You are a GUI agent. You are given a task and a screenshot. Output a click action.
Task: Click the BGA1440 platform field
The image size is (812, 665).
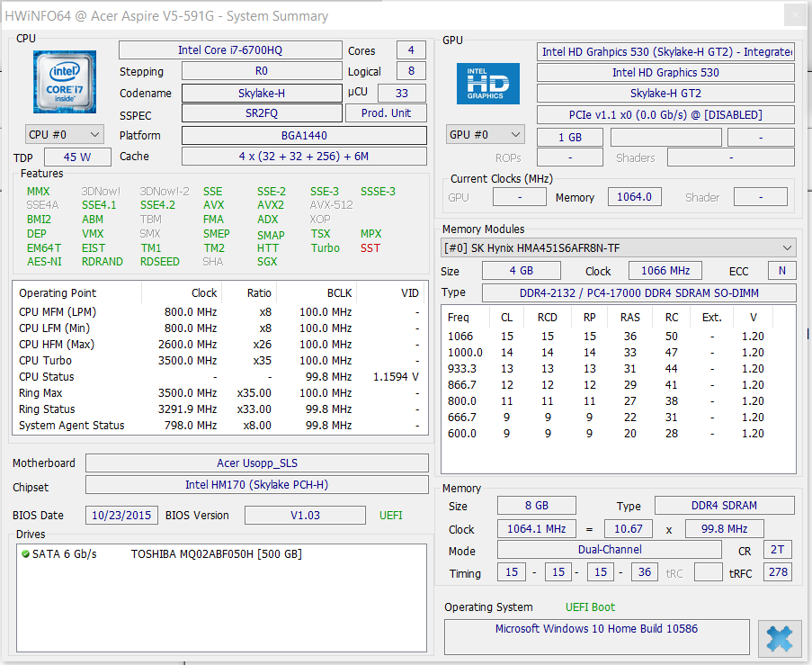click(x=304, y=136)
